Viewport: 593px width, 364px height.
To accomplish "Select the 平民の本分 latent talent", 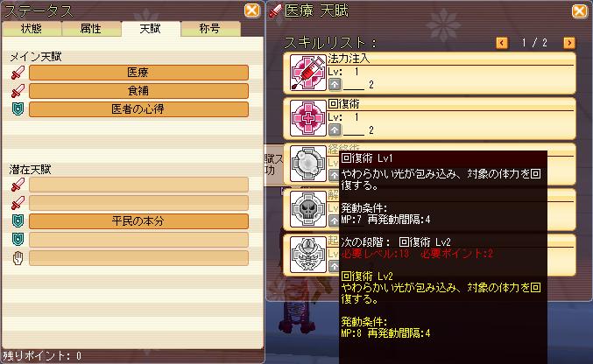I will coord(138,221).
